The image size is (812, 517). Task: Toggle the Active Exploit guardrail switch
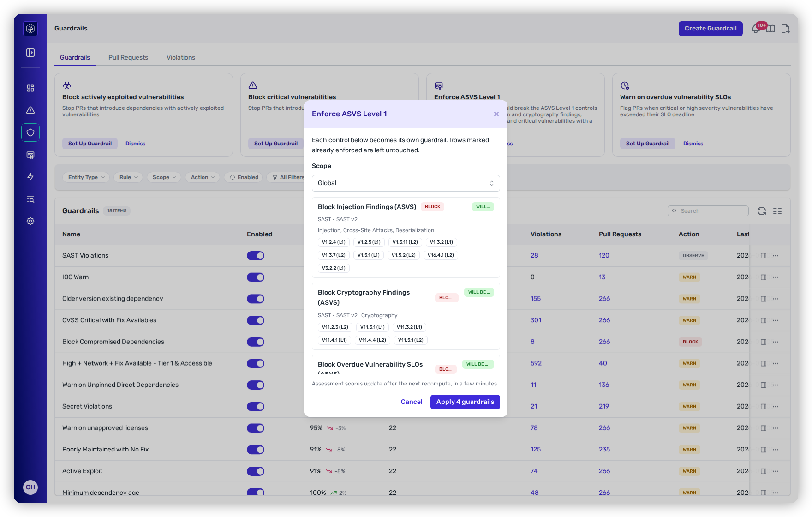tap(256, 471)
